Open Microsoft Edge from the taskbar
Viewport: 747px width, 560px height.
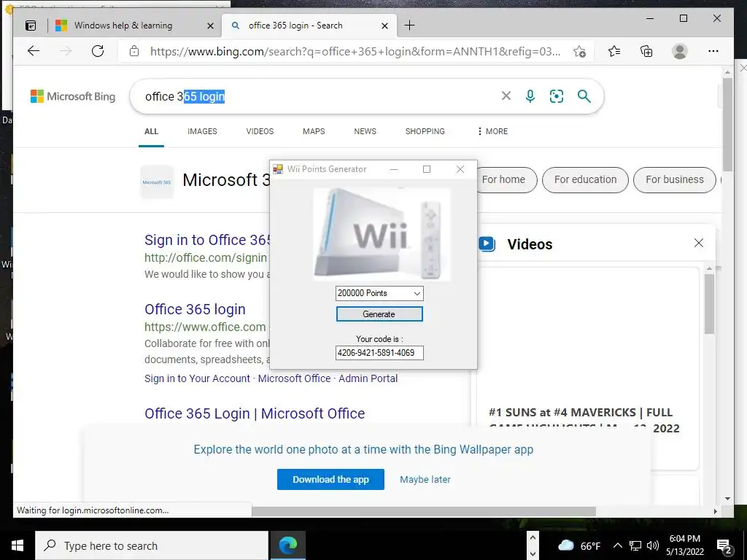pyautogui.click(x=287, y=545)
